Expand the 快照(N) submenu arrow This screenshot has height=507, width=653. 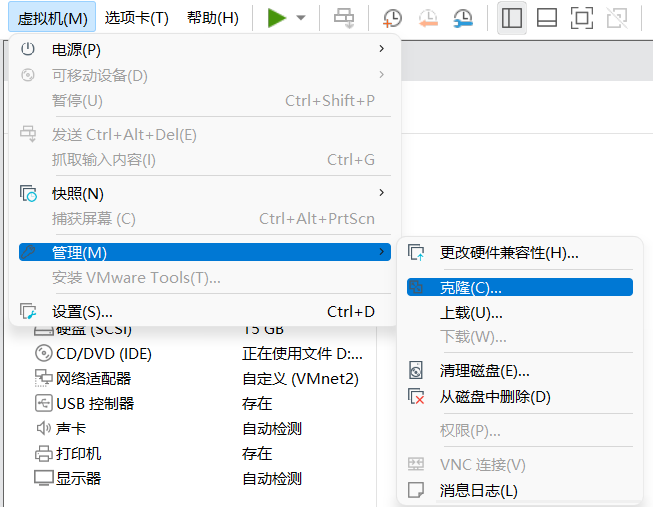pyautogui.click(x=381, y=193)
